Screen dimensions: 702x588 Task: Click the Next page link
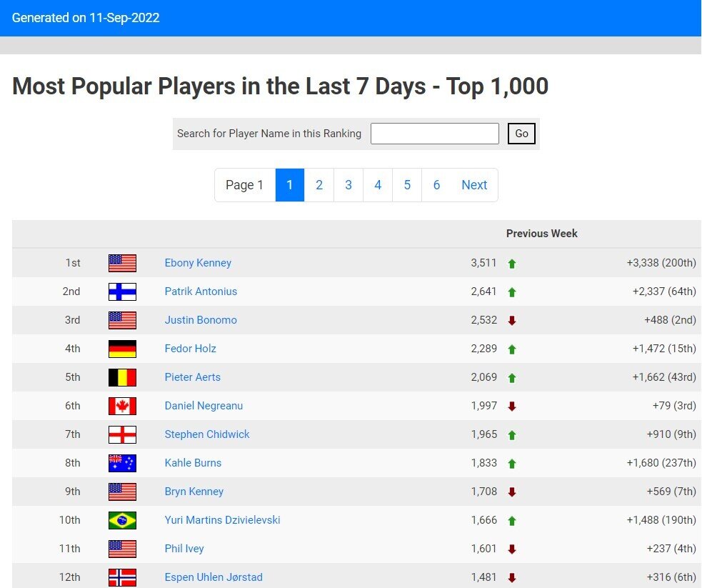tap(474, 185)
